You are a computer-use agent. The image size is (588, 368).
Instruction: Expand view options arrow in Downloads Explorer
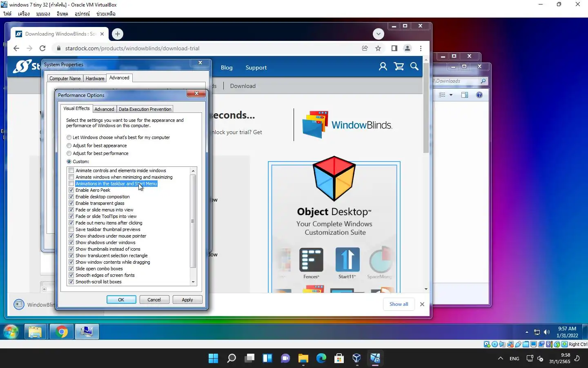point(451,95)
